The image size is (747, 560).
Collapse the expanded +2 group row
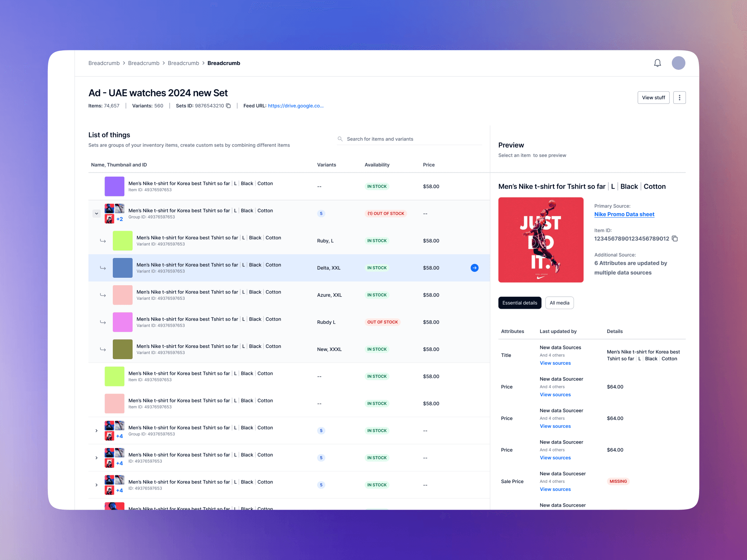click(96, 214)
